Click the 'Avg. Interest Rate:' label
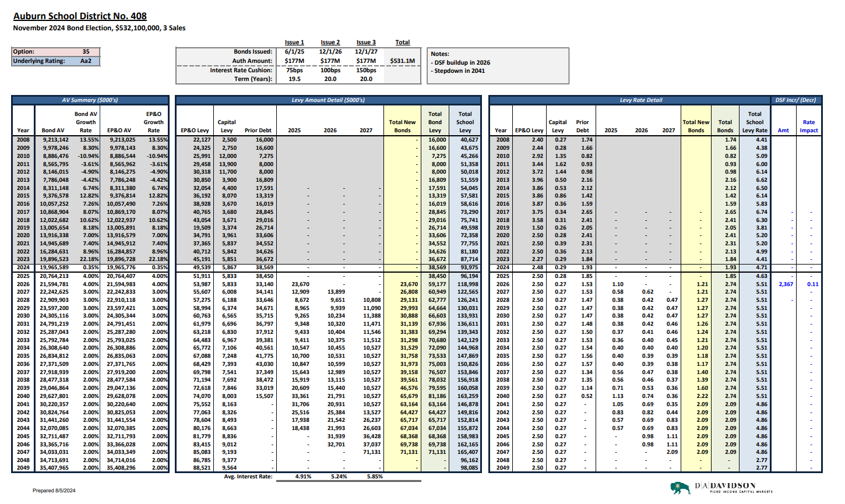The width and height of the screenshot is (845, 504). click(248, 477)
